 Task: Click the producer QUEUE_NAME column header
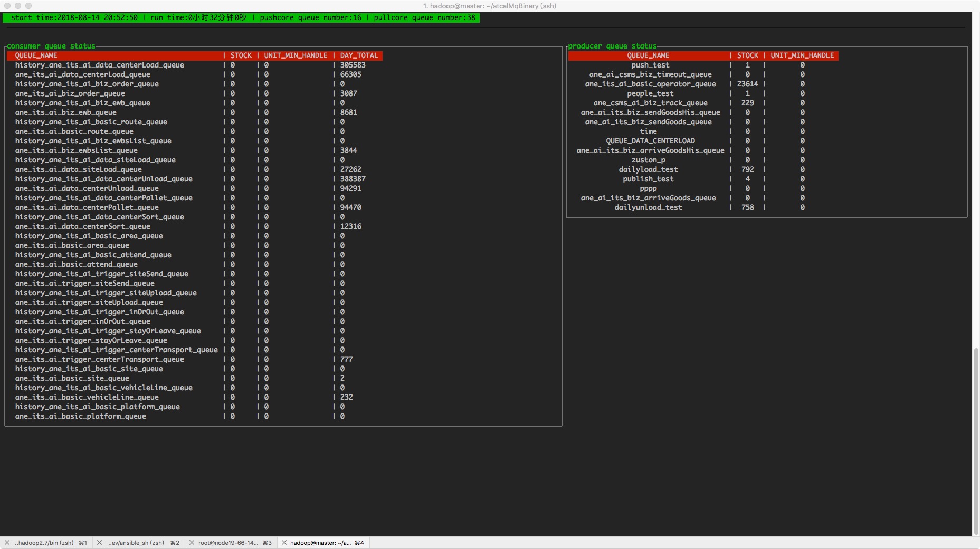click(x=648, y=55)
